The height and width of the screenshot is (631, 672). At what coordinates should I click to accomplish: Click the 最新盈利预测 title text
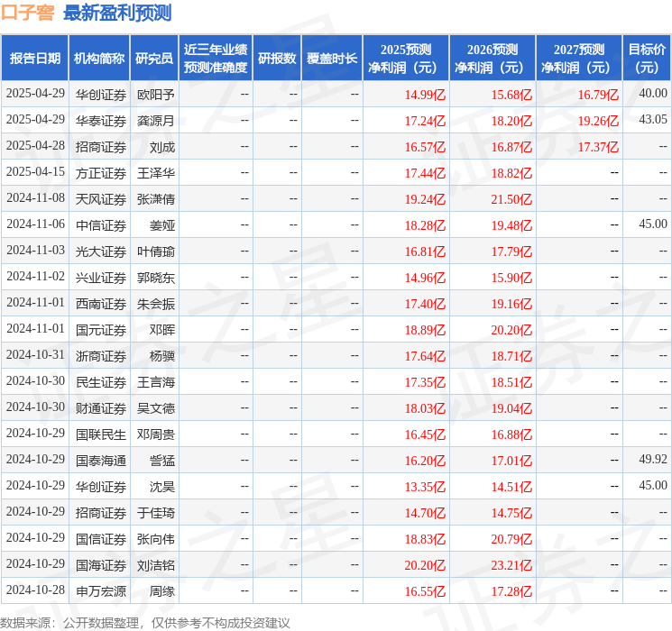pos(117,13)
